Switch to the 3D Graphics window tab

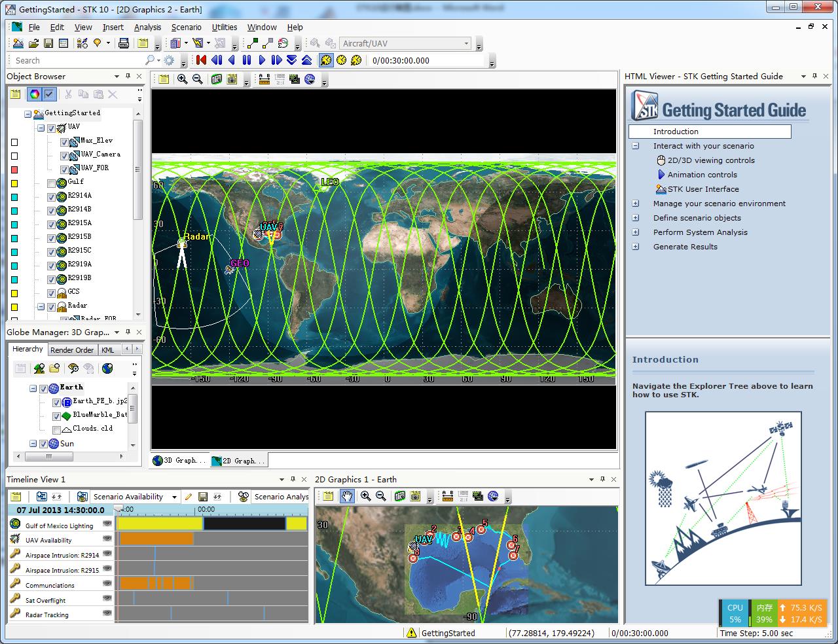coord(179,461)
